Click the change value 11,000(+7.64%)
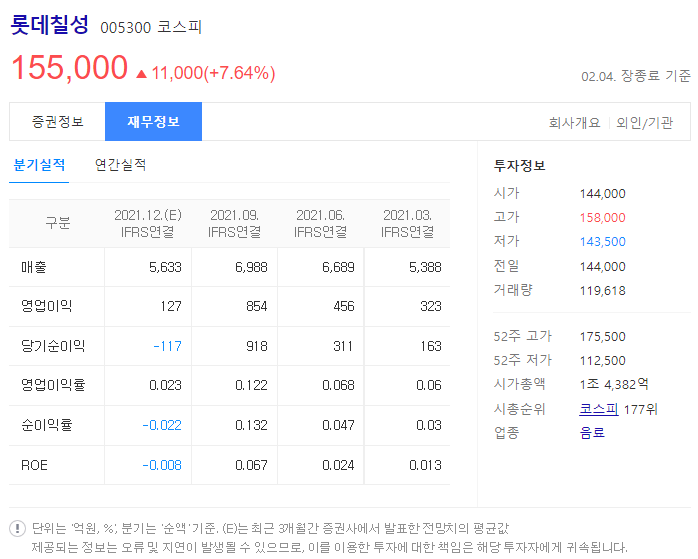Viewport: 698px width, 559px height. click(x=214, y=73)
